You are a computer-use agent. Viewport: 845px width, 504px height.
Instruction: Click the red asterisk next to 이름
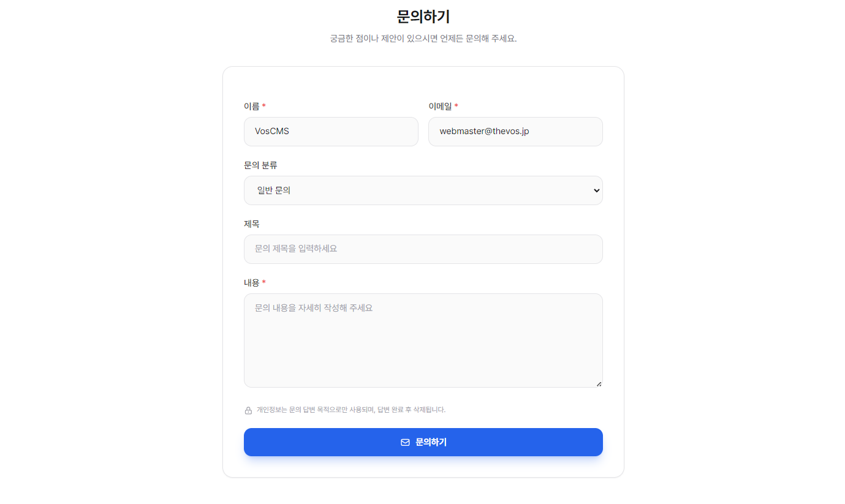point(264,106)
